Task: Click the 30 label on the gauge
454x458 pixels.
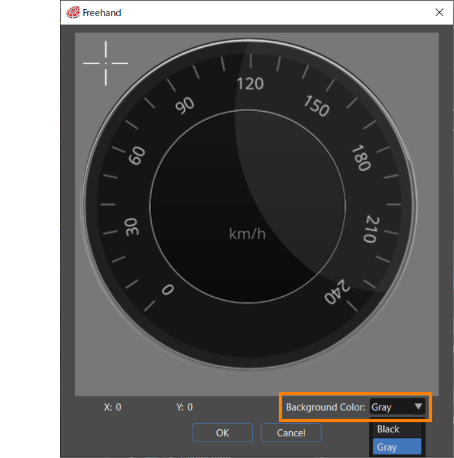Action: [x=132, y=227]
